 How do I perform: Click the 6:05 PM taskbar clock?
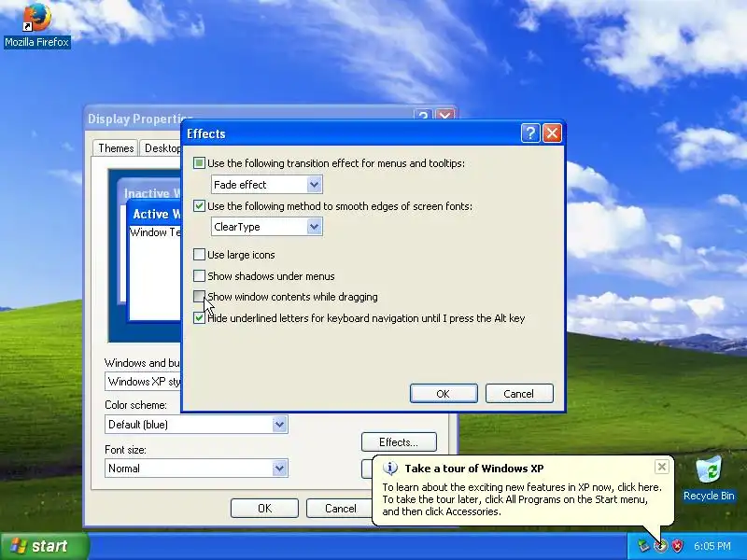(712, 546)
